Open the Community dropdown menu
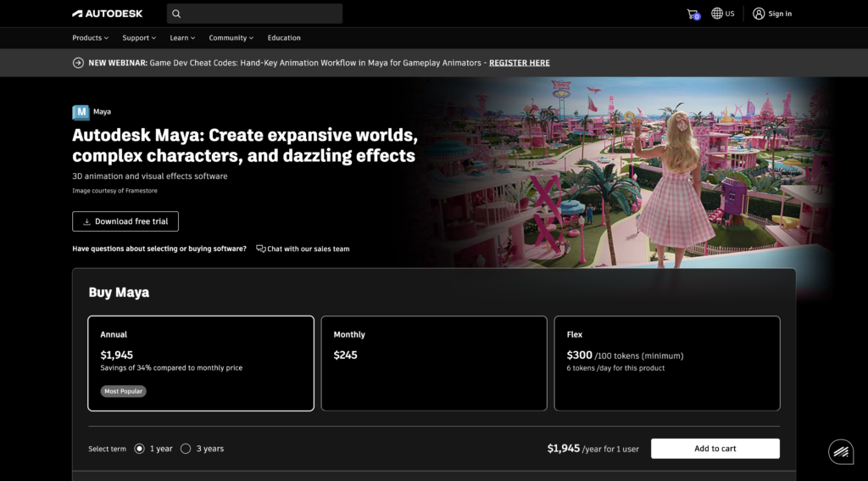Viewport: 868px width, 481px height. (x=231, y=38)
